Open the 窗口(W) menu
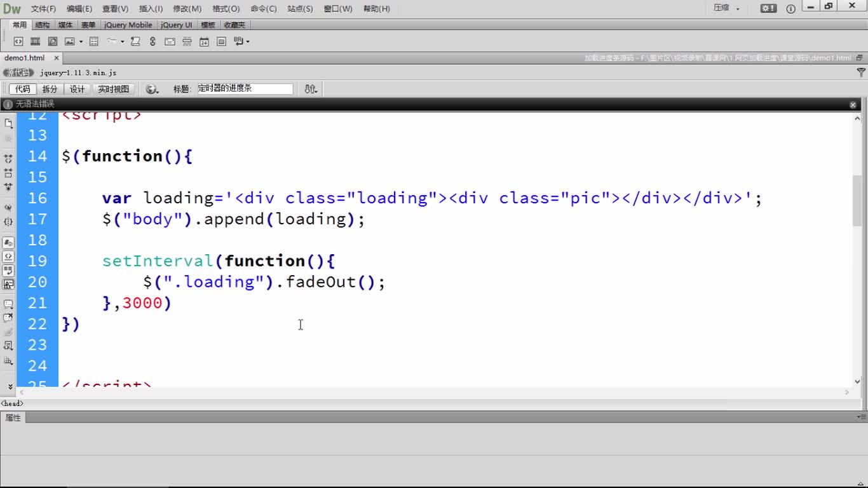The image size is (868, 488). point(338,9)
